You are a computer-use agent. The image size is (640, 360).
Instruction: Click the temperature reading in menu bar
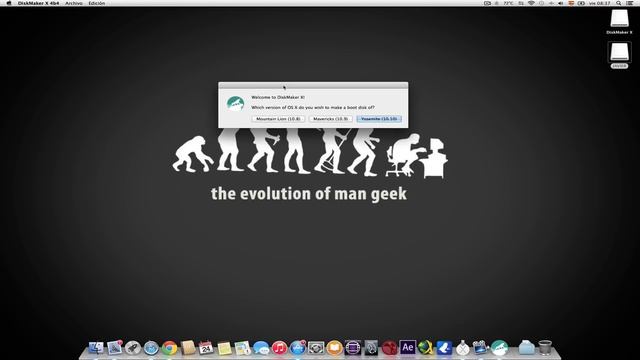(508, 3)
